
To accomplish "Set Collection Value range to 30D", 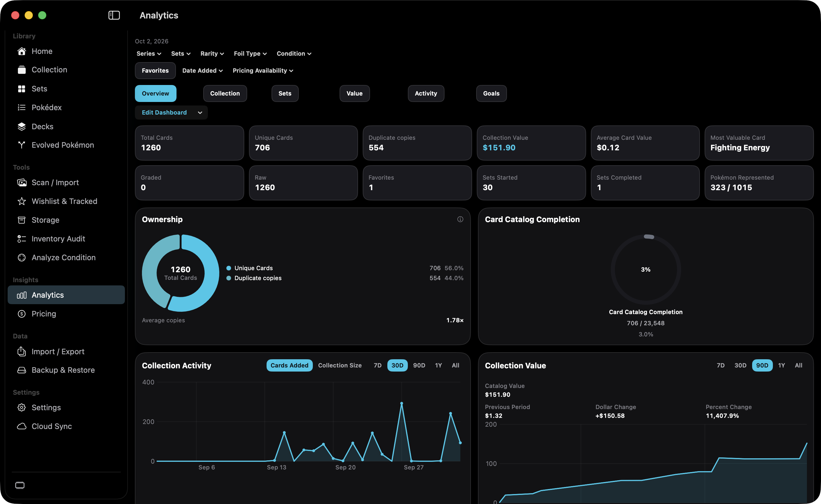I will (740, 365).
